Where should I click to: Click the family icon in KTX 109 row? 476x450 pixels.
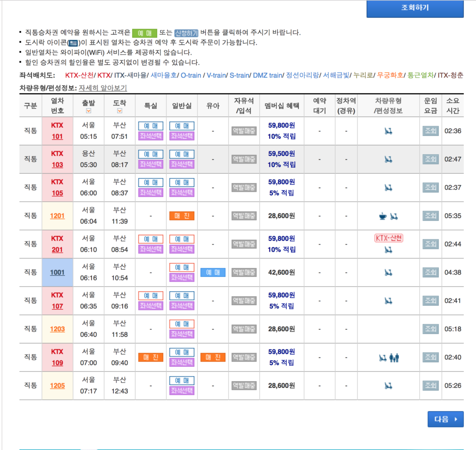click(394, 358)
